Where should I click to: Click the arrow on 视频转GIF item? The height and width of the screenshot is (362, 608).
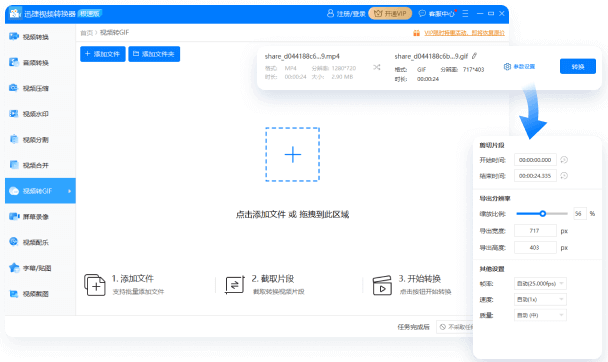pos(69,191)
